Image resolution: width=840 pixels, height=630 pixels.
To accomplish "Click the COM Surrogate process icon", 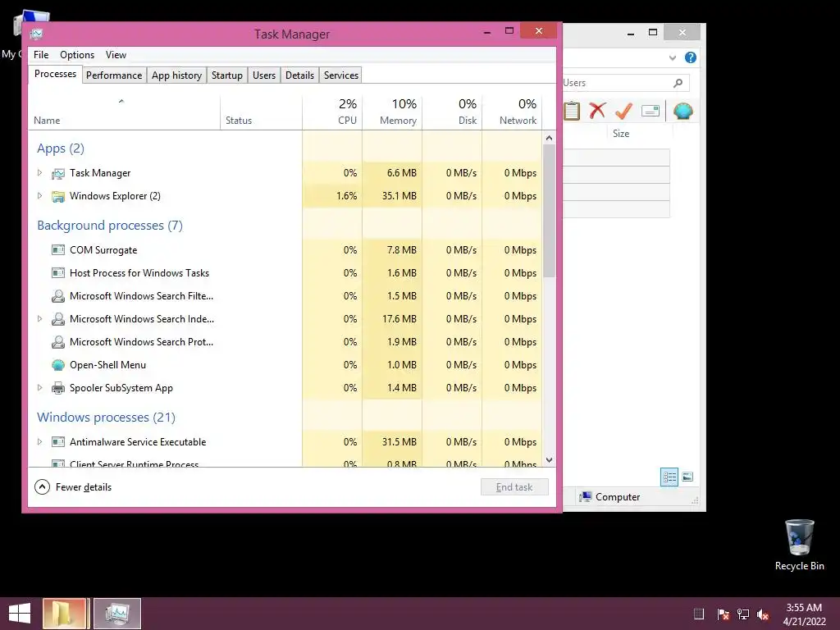I will [58, 250].
